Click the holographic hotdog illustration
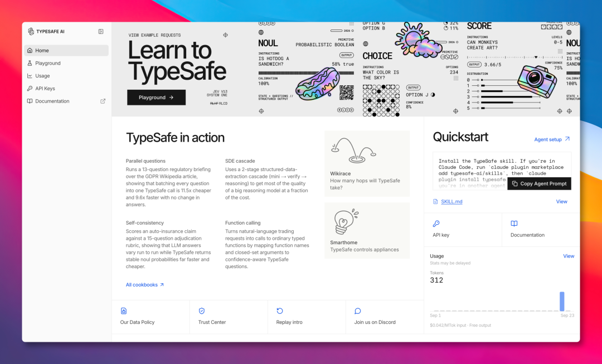The image size is (602, 364). 318,84
